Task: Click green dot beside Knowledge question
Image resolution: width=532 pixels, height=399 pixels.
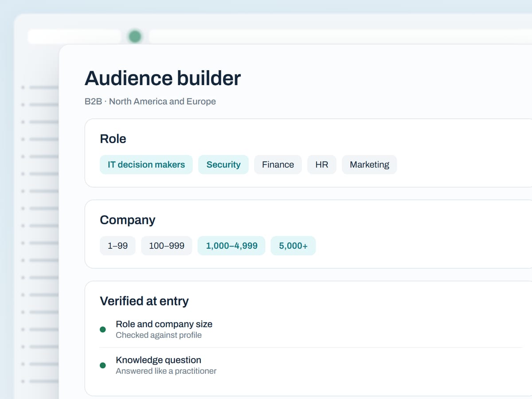Action: coord(103,365)
